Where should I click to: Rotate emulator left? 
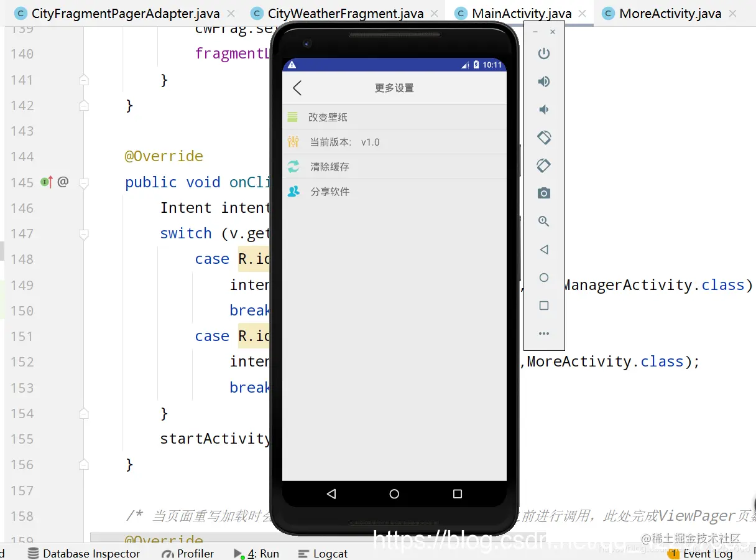544,137
